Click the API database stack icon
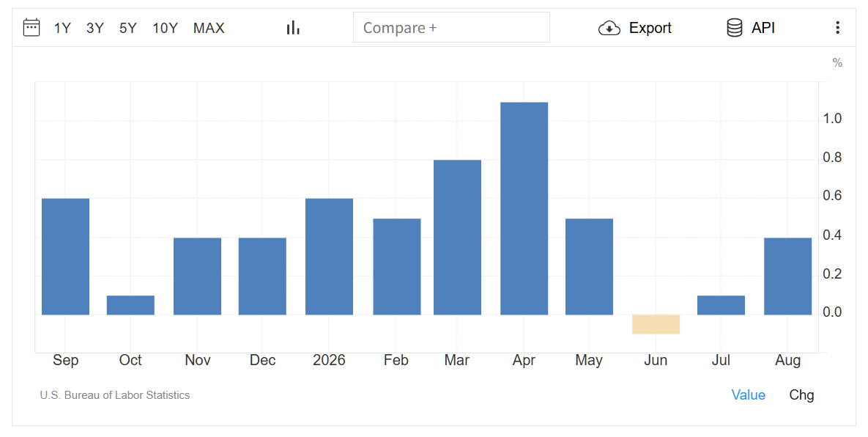Image resolution: width=868 pixels, height=437 pixels. pyautogui.click(x=735, y=28)
